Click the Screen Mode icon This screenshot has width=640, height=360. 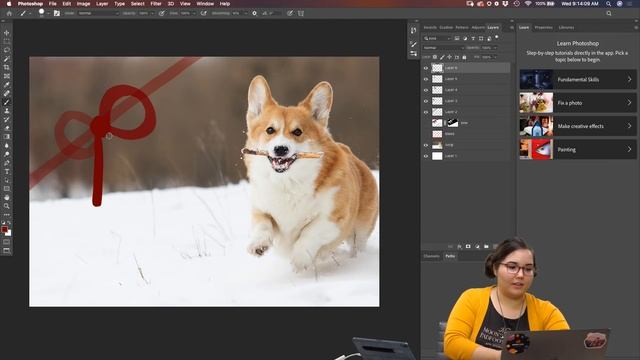click(x=7, y=251)
